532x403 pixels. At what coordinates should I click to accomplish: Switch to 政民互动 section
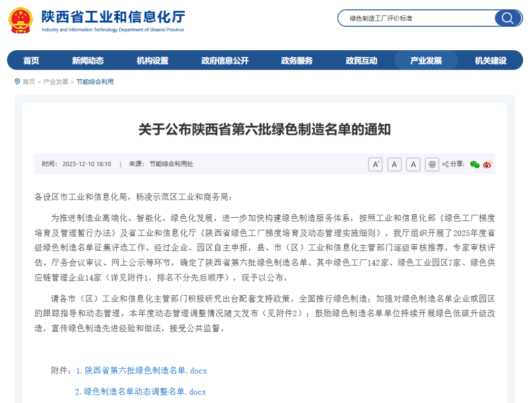coord(361,61)
